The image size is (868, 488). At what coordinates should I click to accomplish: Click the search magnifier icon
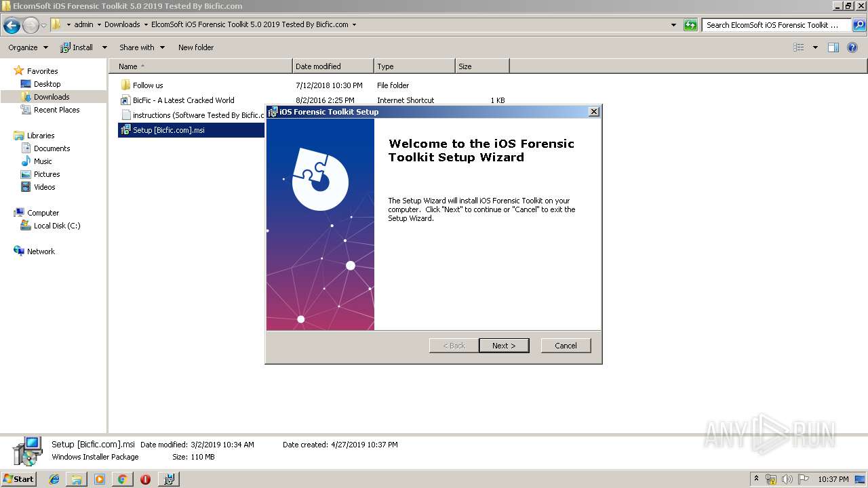[859, 25]
